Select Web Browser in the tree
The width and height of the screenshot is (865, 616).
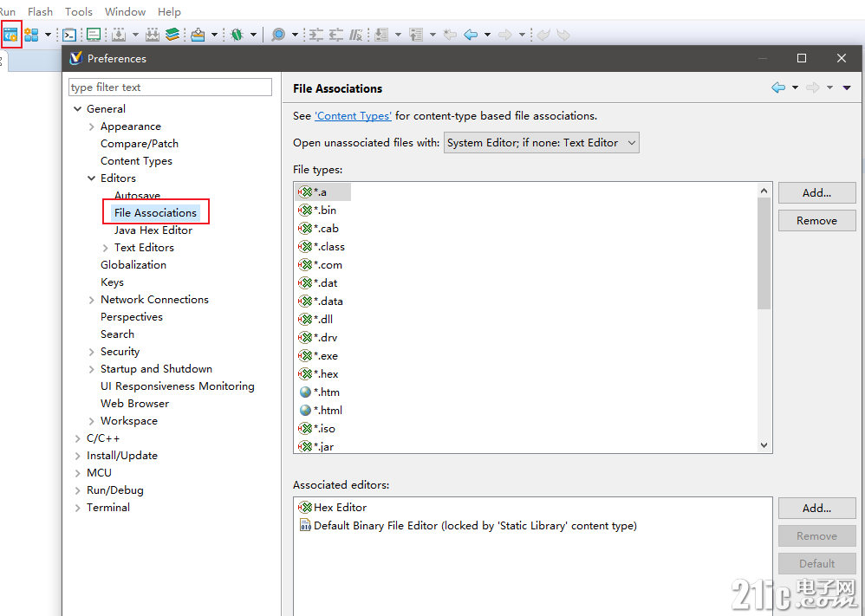134,404
